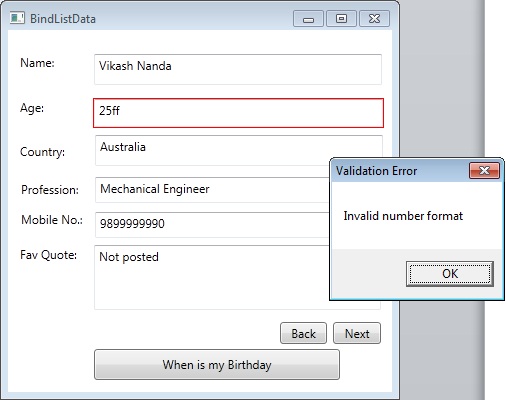Click inside the Fav Quote text area
The width and height of the screenshot is (506, 400).
212,277
